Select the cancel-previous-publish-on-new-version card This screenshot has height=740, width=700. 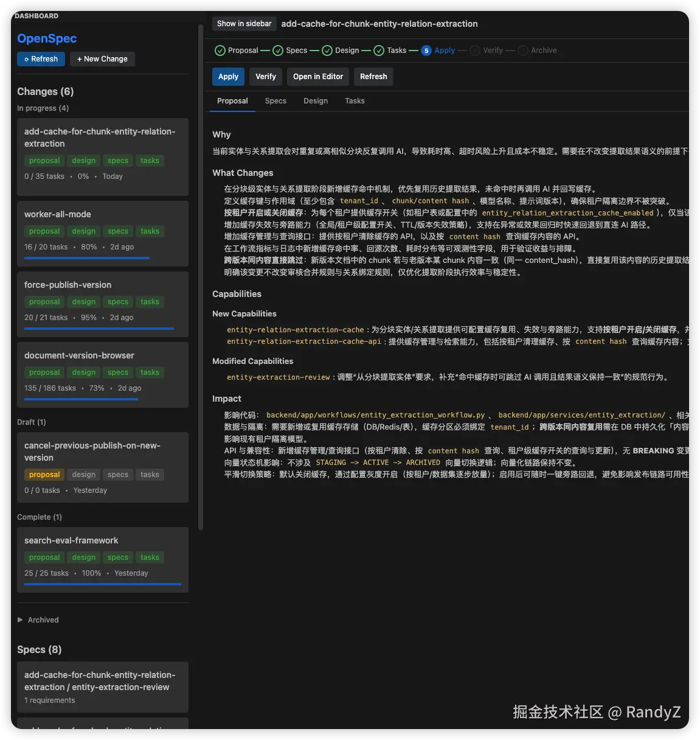pos(103,467)
